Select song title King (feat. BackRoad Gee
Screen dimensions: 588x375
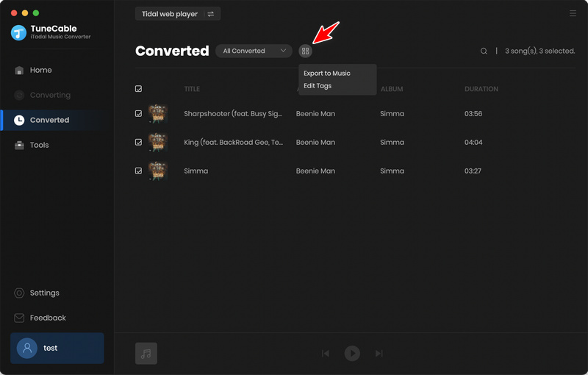pos(233,142)
